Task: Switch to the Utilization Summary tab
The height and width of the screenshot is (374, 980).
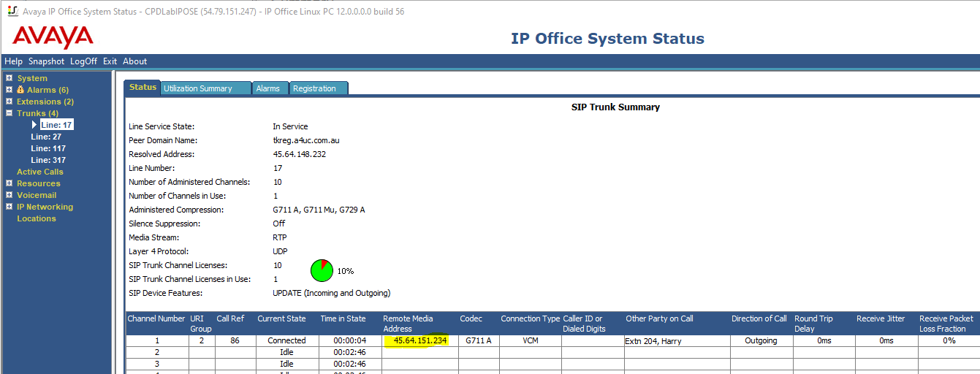Action: pos(206,88)
